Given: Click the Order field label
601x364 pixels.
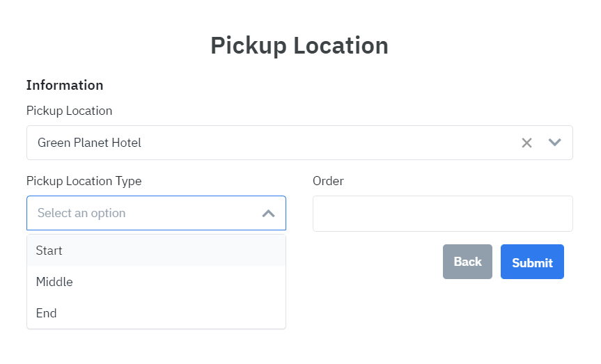Looking at the screenshot, I should (328, 181).
